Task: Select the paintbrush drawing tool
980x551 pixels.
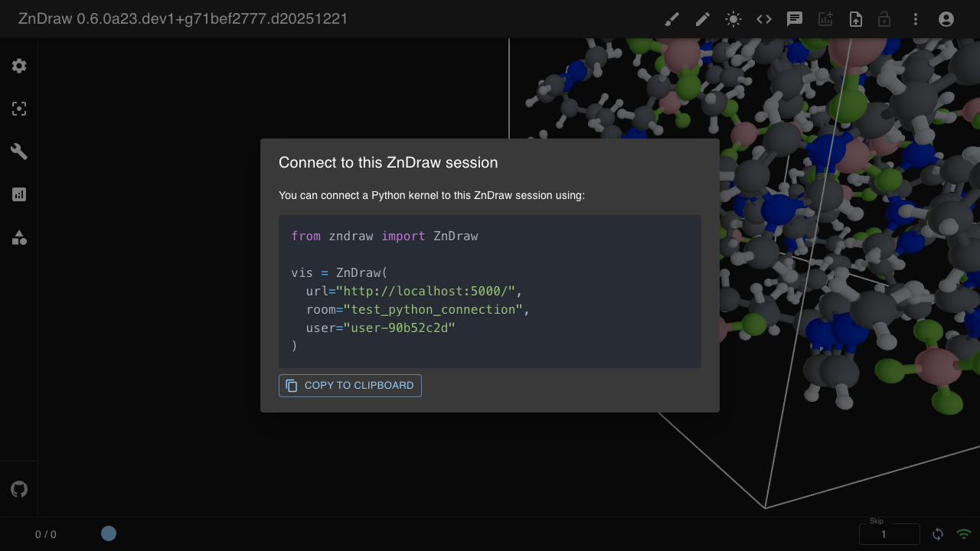Action: pos(672,19)
